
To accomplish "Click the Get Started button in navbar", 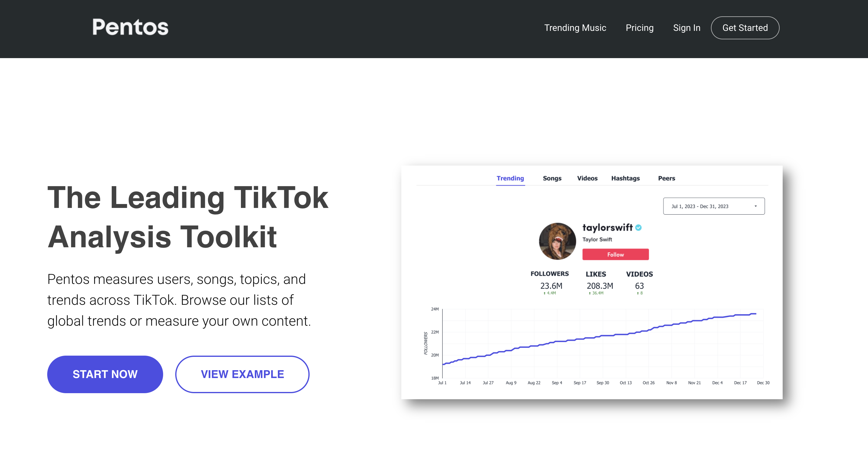I will pos(746,28).
